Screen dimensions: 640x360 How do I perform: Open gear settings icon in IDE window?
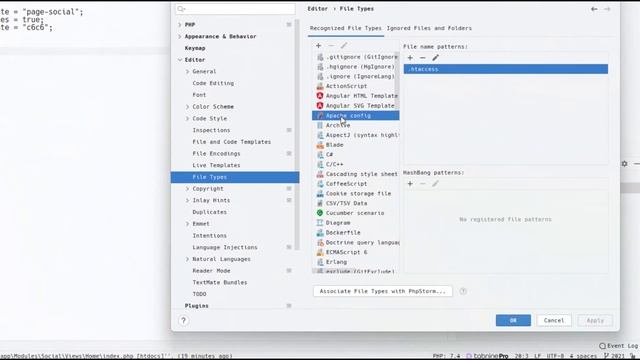[624, 164]
